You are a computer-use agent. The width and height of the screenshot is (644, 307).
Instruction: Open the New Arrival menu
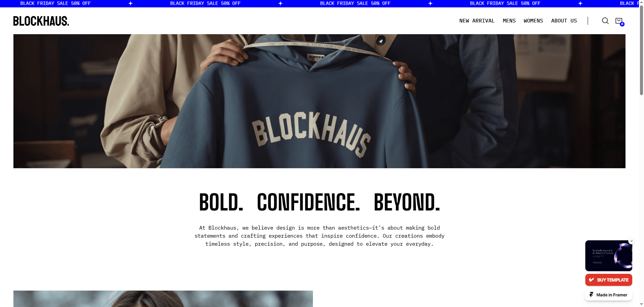coord(477,21)
